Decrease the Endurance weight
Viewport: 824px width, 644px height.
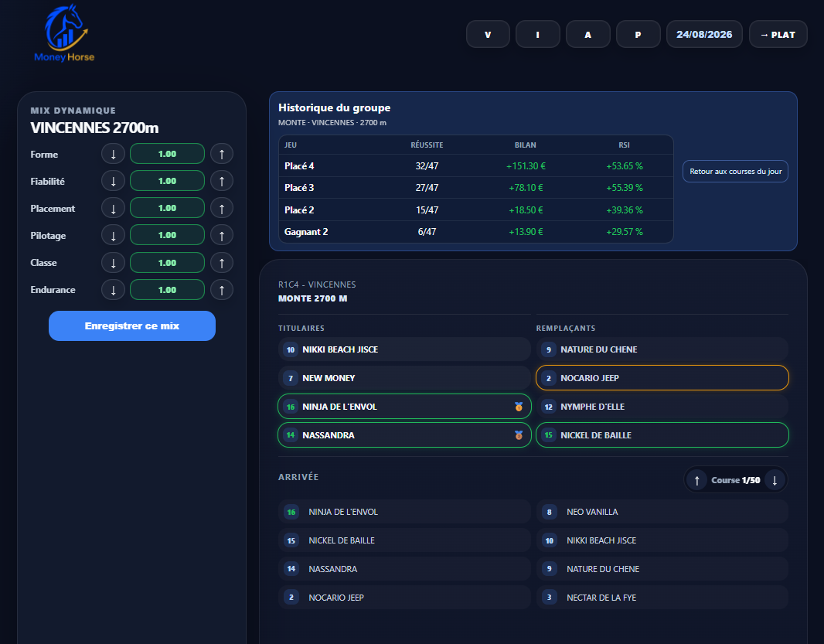113,290
